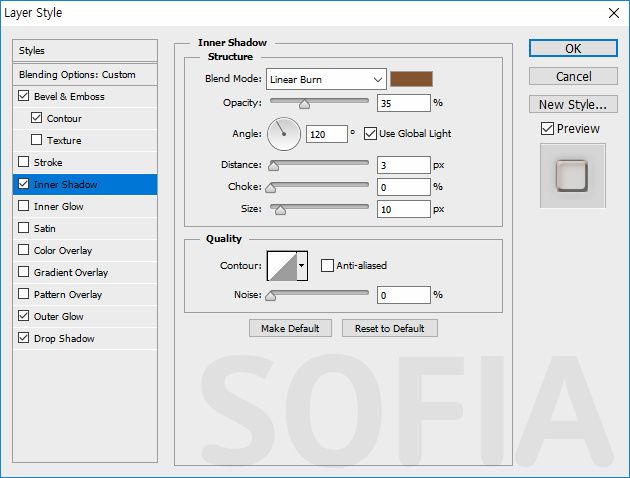Click Reset to Default button
This screenshot has width=630, height=478.
click(x=390, y=328)
